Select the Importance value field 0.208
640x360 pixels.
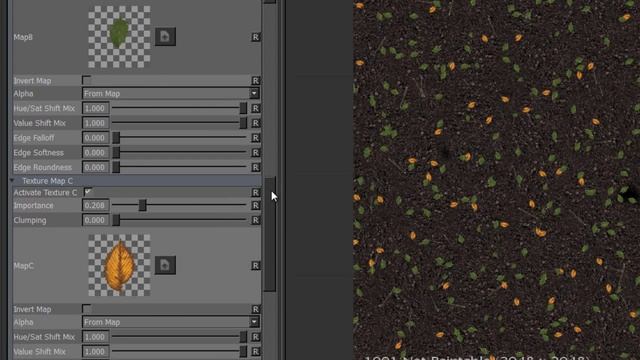point(96,205)
